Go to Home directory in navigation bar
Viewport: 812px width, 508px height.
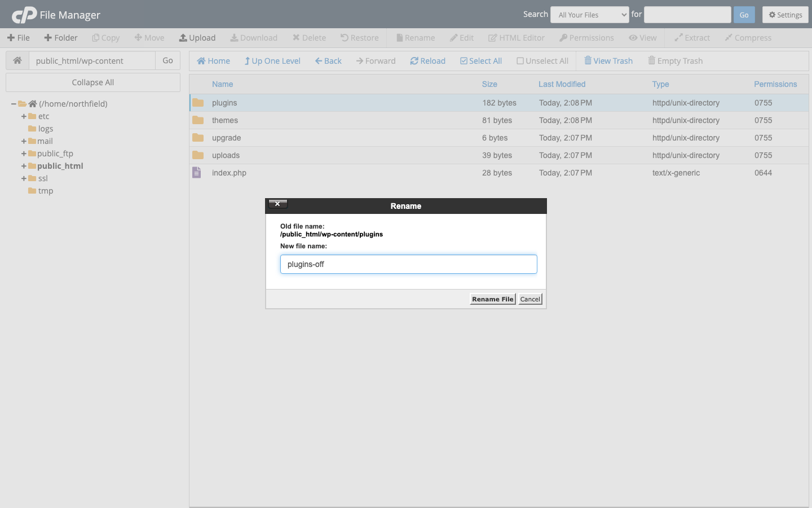[x=213, y=61]
